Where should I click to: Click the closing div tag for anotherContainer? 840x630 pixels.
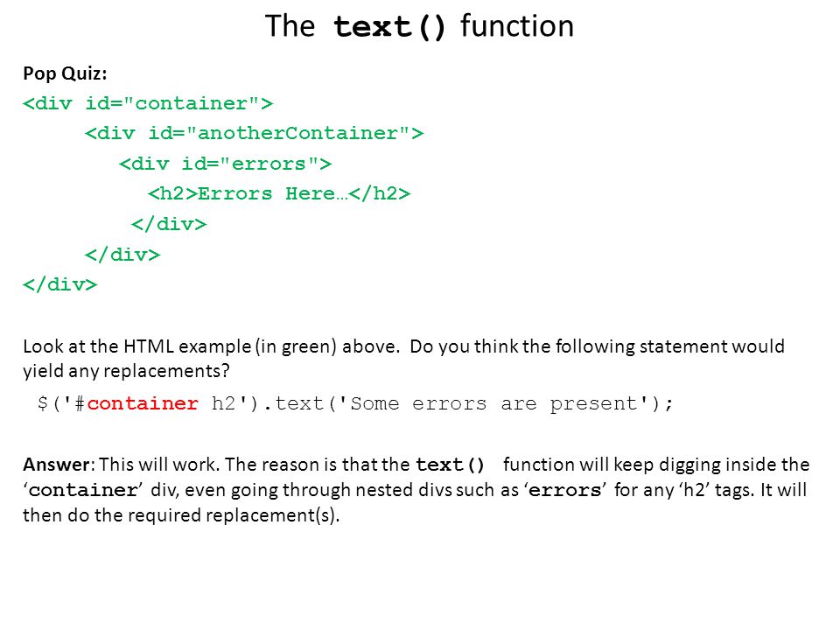122,255
